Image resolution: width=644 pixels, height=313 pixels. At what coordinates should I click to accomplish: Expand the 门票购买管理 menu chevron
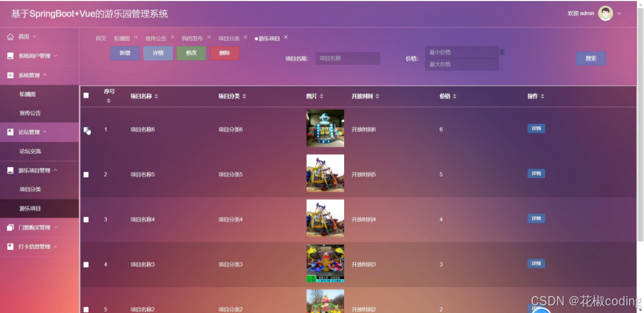coord(55,227)
